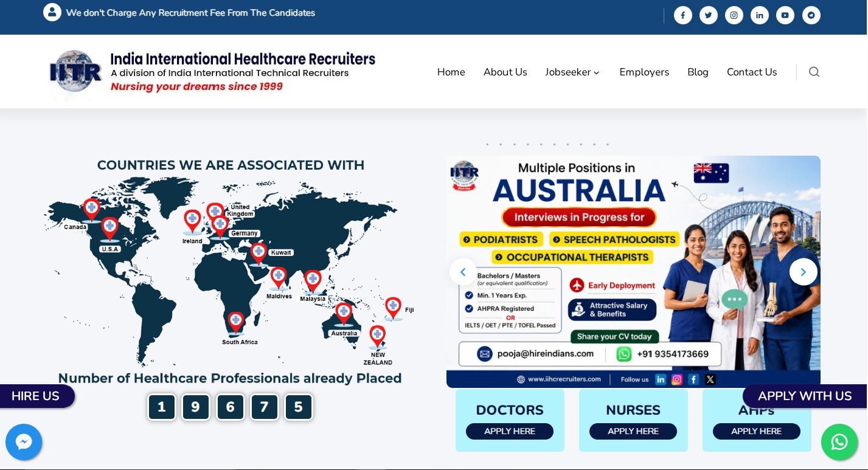The image size is (868, 470).
Task: Visit the Twitter profile icon
Action: (709, 15)
